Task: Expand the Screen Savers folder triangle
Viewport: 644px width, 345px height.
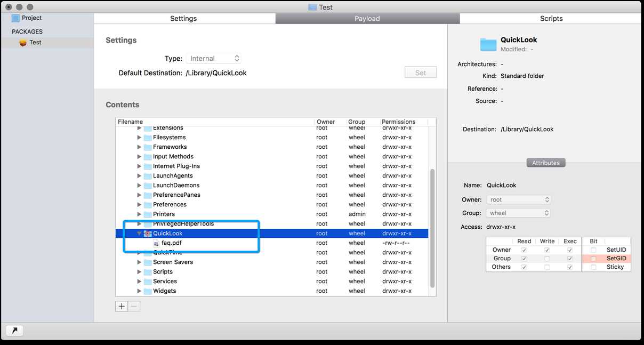Action: coord(139,262)
